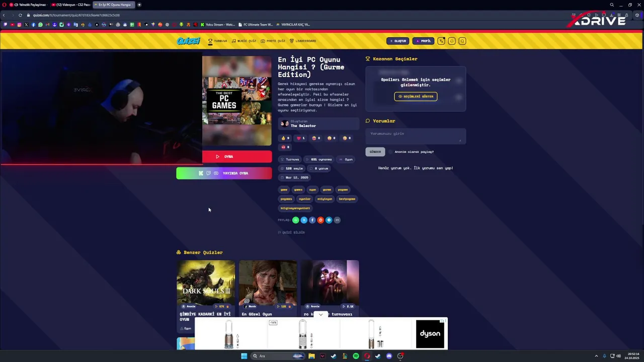The image size is (644, 362).
Task: Share quiz on X
Action: coord(304,220)
